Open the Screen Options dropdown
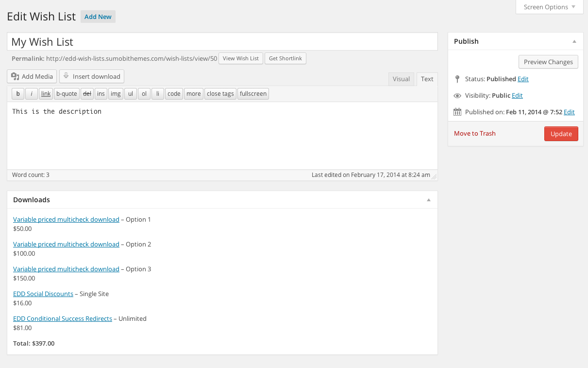Image resolution: width=588 pixels, height=368 pixels. pos(549,7)
